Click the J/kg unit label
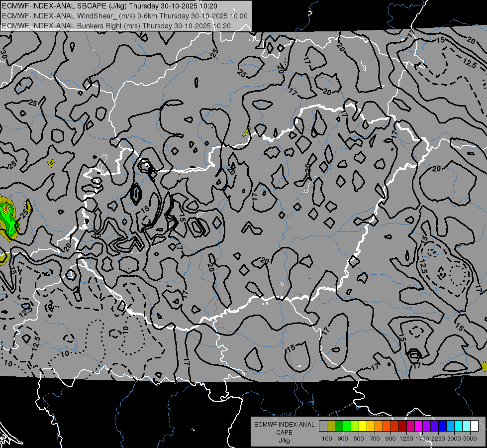Screen dimensions: 487x448 pyautogui.click(x=284, y=441)
